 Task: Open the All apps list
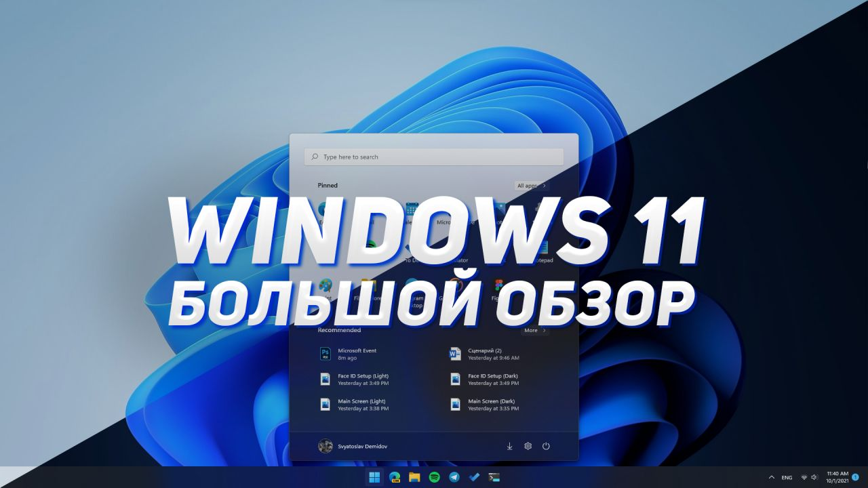coord(531,185)
